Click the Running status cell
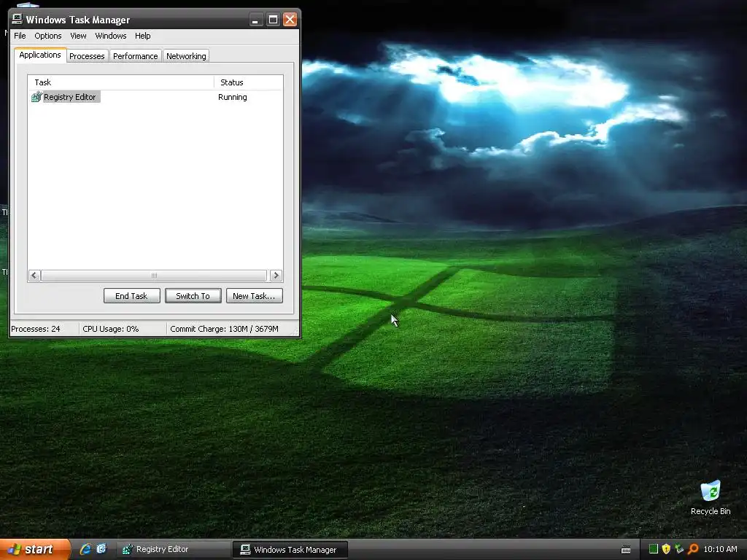Image resolution: width=747 pixels, height=560 pixels. (x=233, y=97)
